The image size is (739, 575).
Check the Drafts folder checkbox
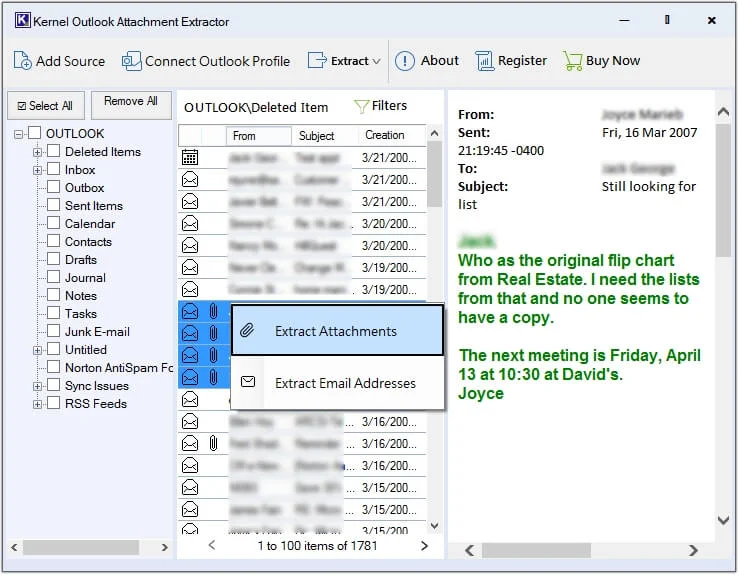click(x=54, y=259)
